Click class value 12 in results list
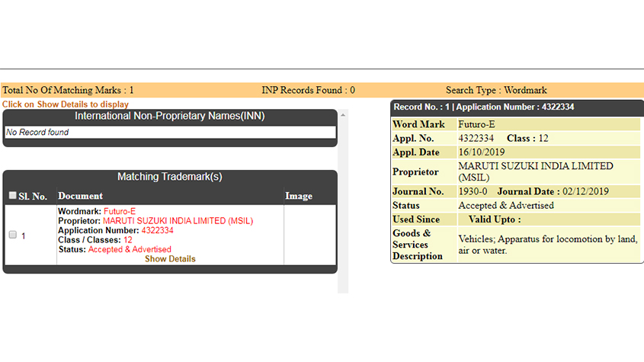This screenshot has width=644, height=362. click(128, 239)
